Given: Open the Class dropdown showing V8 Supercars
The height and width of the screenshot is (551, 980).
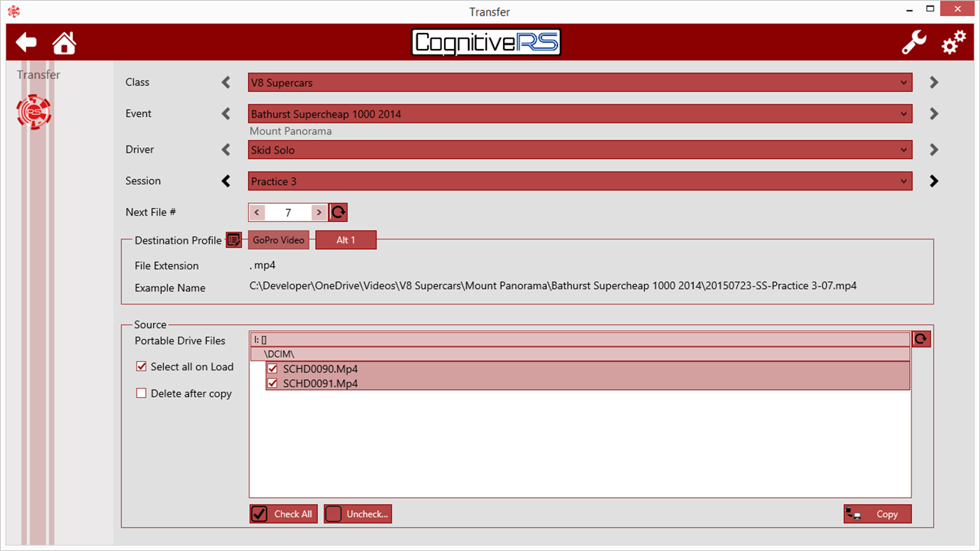Looking at the screenshot, I should coord(579,82).
